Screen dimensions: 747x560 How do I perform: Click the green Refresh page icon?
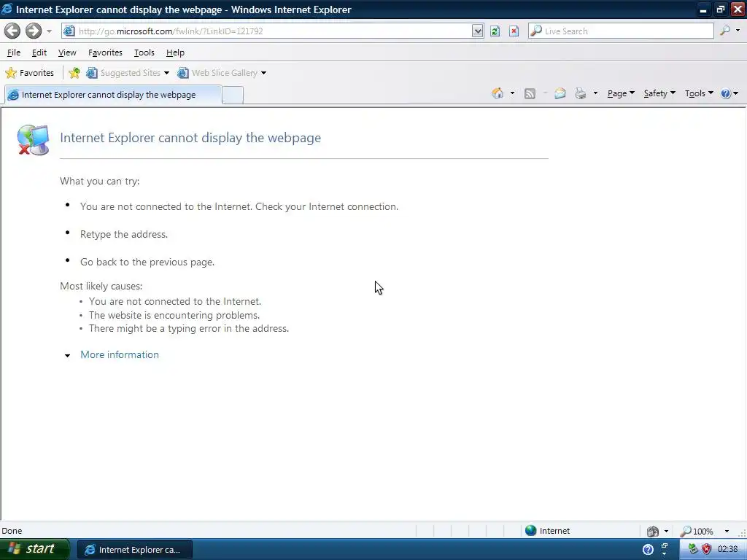tap(495, 31)
